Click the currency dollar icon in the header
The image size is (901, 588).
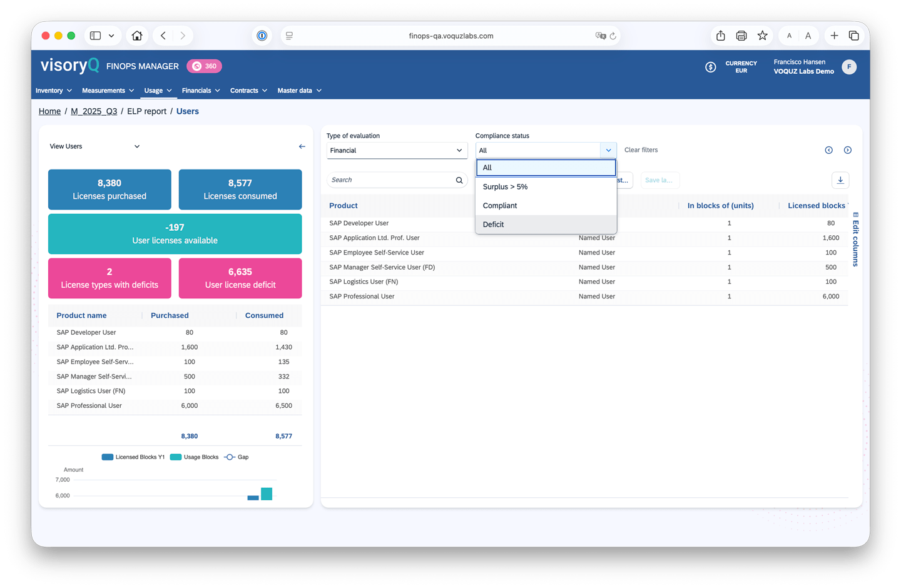pos(711,66)
